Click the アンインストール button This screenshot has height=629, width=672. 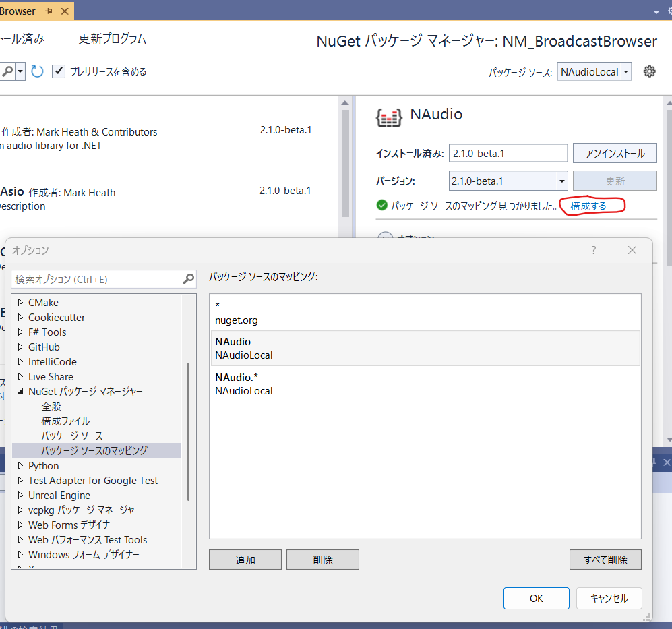[x=615, y=154]
